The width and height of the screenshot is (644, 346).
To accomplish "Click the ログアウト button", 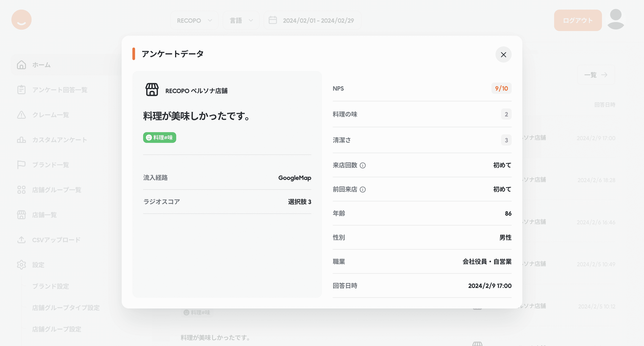I will [x=578, y=21].
